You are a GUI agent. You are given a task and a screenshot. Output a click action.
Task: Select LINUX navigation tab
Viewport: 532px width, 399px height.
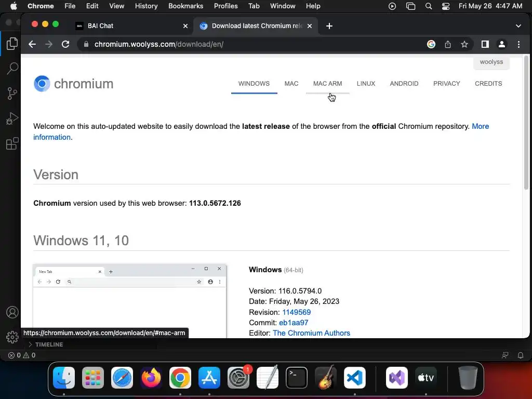(x=366, y=84)
